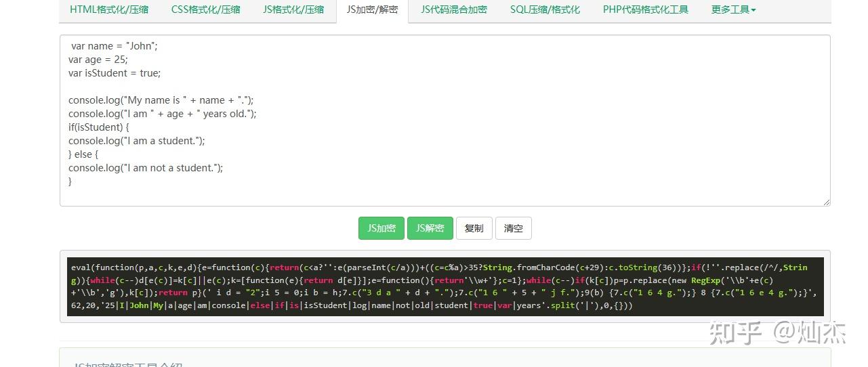Go to SQL压缩/格式化 tab

[545, 10]
